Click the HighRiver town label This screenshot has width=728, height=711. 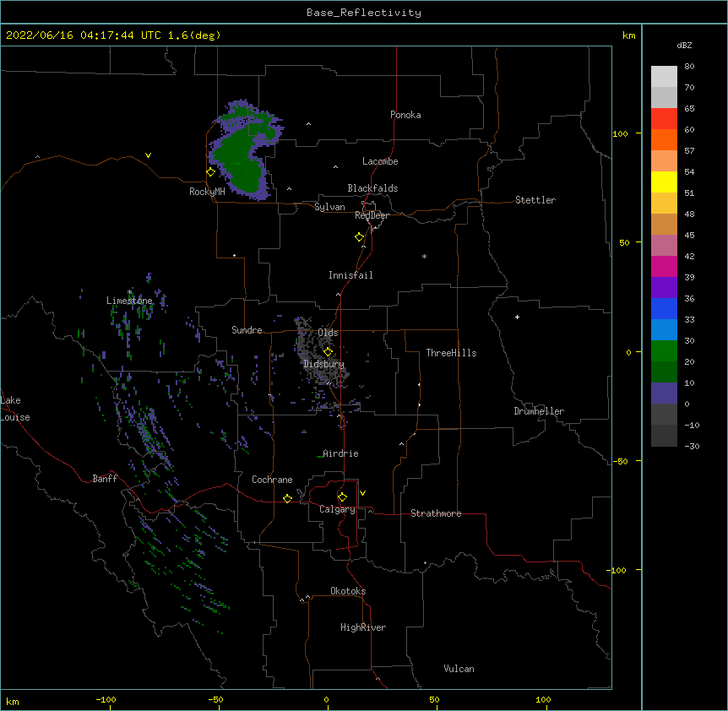[x=363, y=627]
